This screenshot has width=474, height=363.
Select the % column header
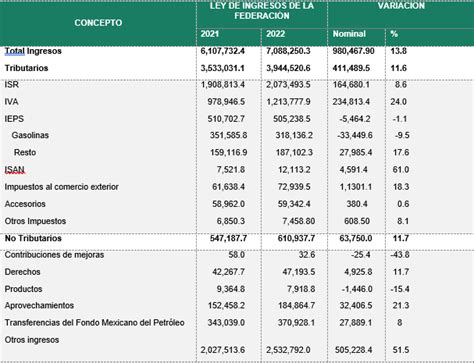[394, 34]
